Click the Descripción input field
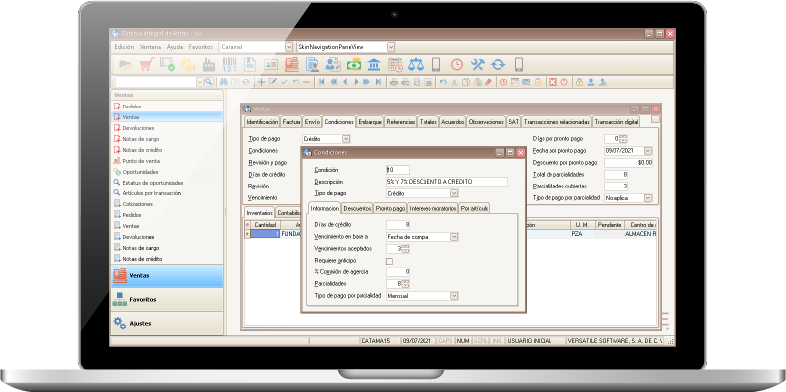Image resolution: width=786 pixels, height=392 pixels. tap(447, 182)
